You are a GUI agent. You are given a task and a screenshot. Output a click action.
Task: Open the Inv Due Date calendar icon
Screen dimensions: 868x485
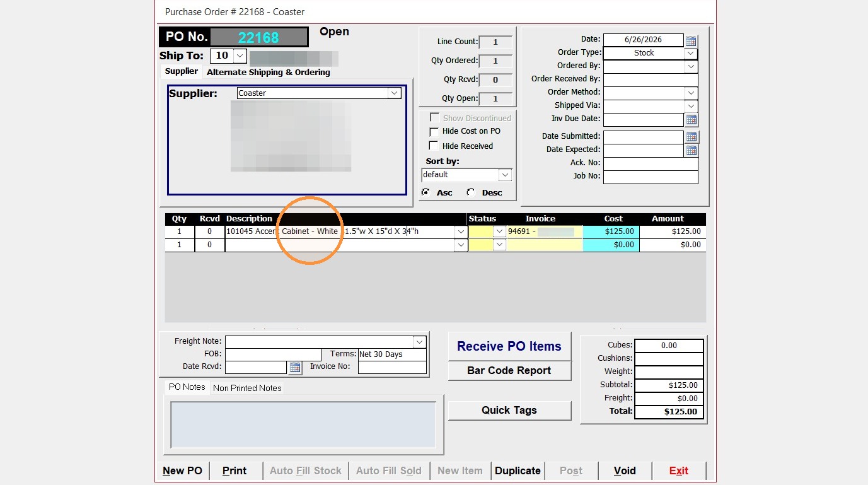691,119
